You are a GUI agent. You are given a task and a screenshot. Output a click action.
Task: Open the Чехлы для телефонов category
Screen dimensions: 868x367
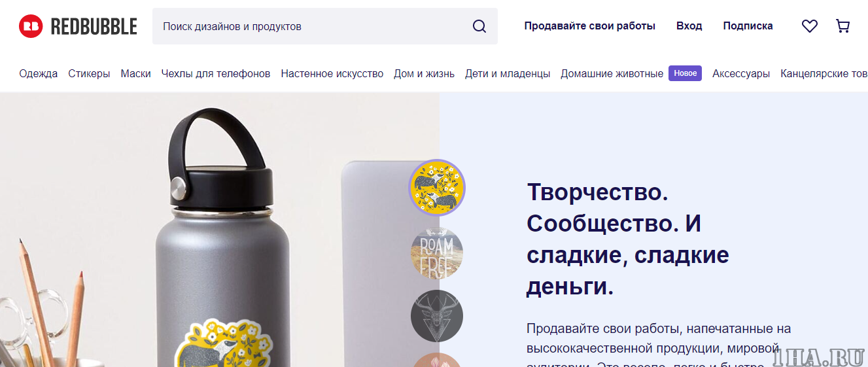216,73
